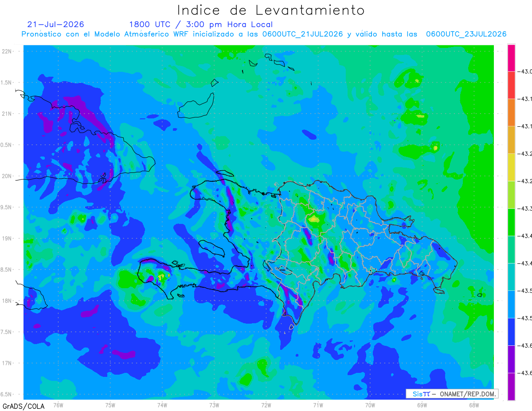Click the 'GrADS/COLA' credit label

pos(23,406)
